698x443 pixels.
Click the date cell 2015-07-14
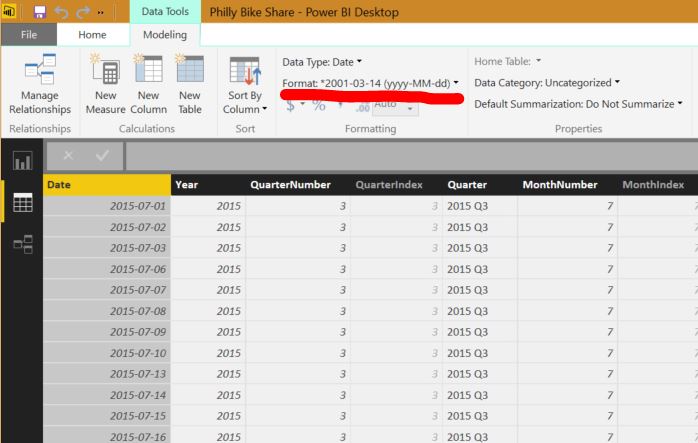click(x=107, y=395)
